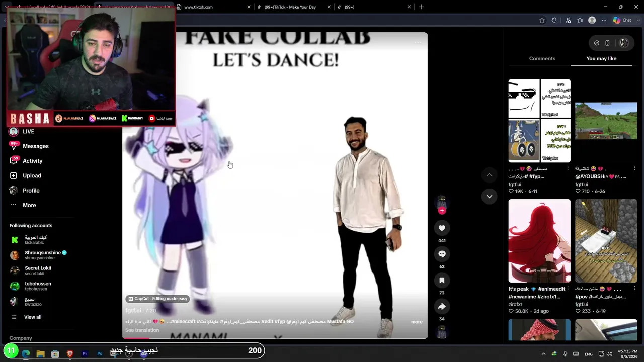Screen dimensions: 644x362
Task: Play the Minecraft grass field suggested video
Action: coord(606,121)
